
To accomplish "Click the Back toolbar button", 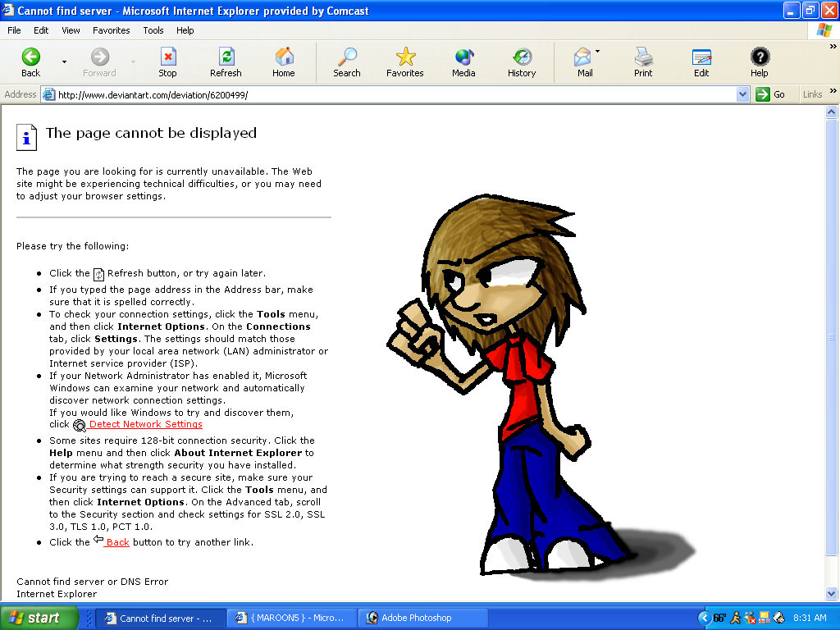I will tap(30, 62).
